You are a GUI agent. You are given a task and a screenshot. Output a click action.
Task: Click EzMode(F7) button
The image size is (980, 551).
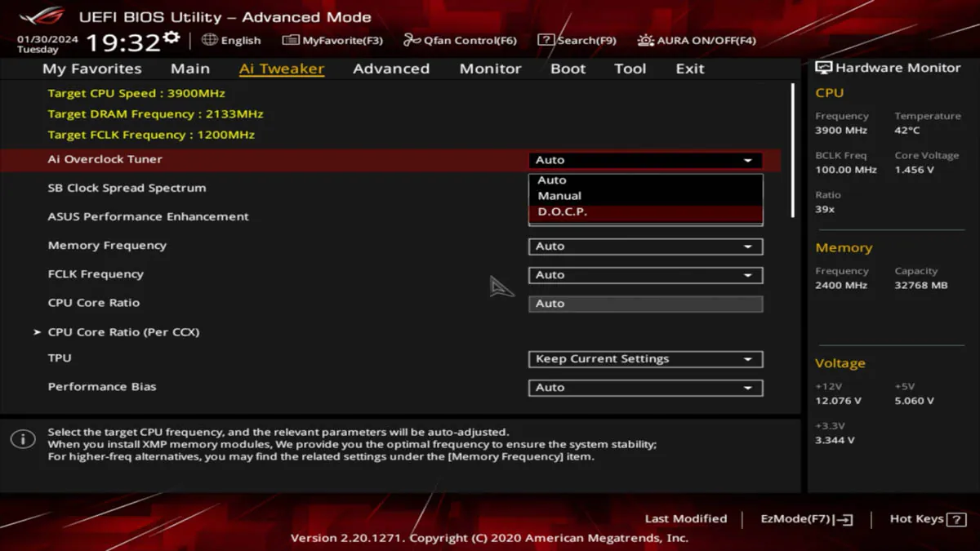(x=807, y=519)
